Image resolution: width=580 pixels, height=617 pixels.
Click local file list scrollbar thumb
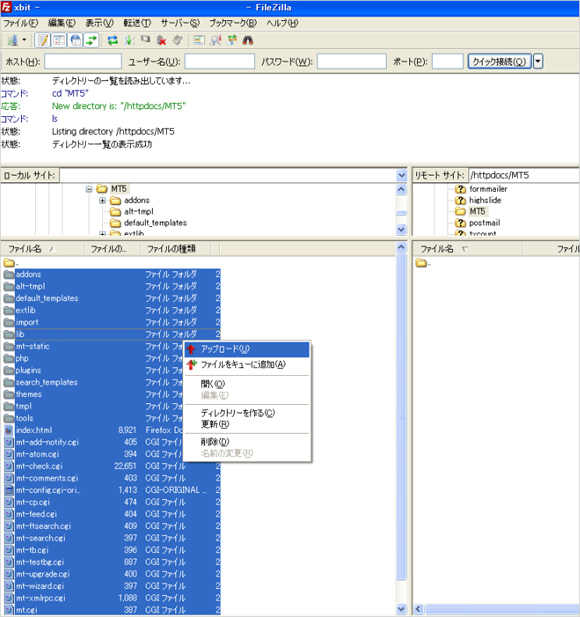401,417
